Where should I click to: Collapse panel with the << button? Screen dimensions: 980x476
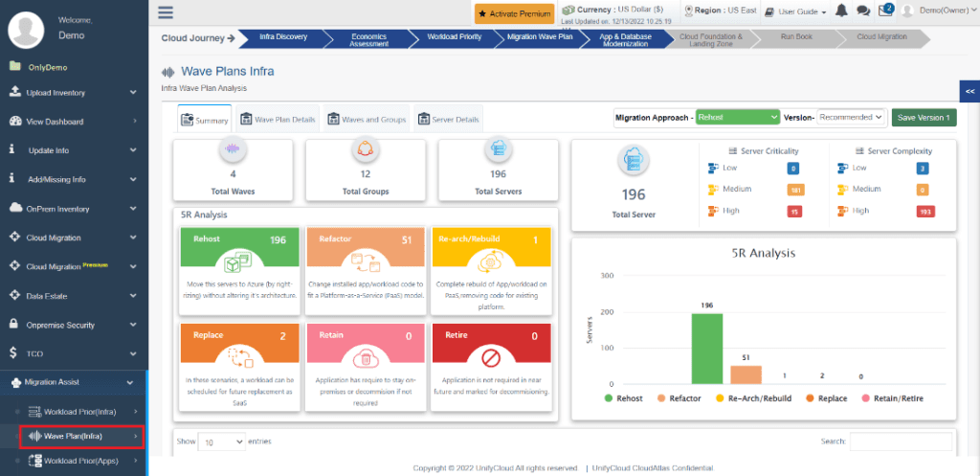click(969, 91)
